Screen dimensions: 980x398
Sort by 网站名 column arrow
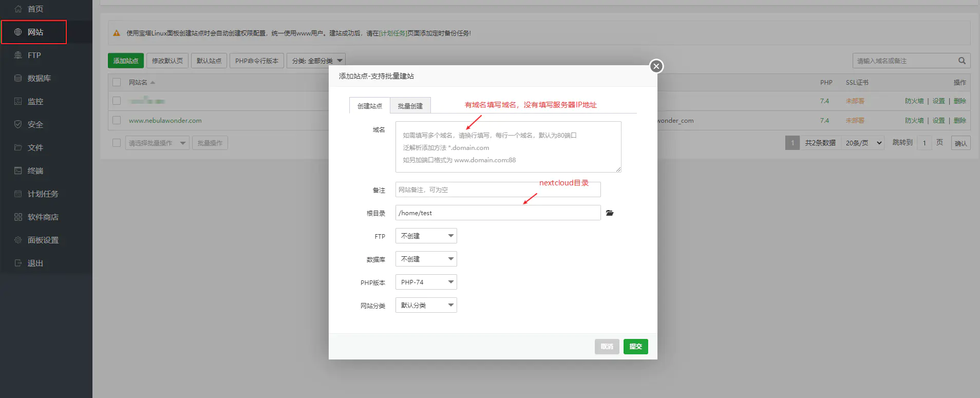pos(153,82)
